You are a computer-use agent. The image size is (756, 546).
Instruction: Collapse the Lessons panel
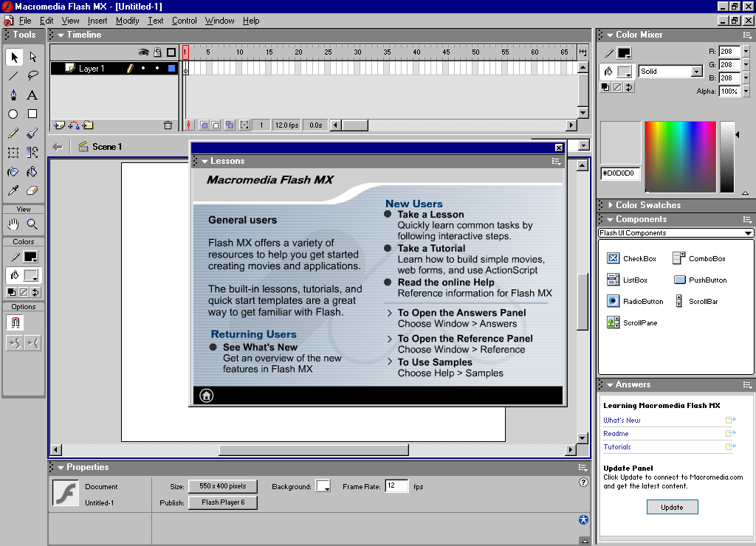coord(205,161)
